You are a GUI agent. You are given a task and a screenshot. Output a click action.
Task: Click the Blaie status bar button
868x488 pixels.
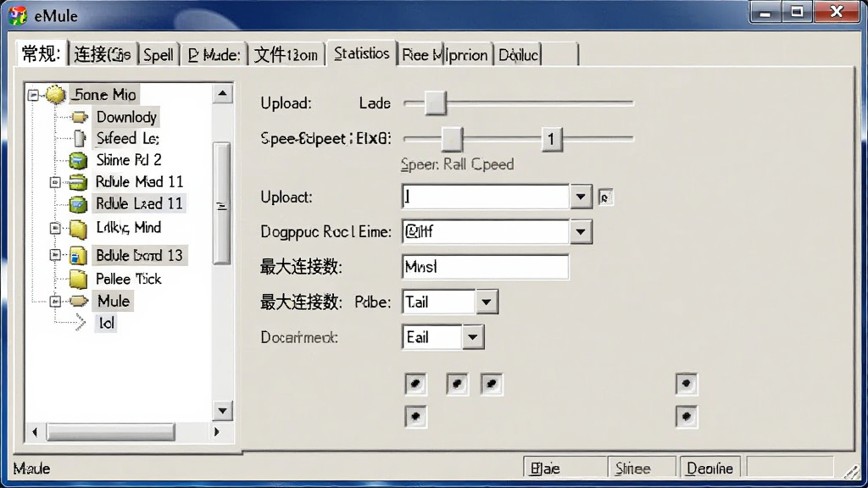pos(565,469)
